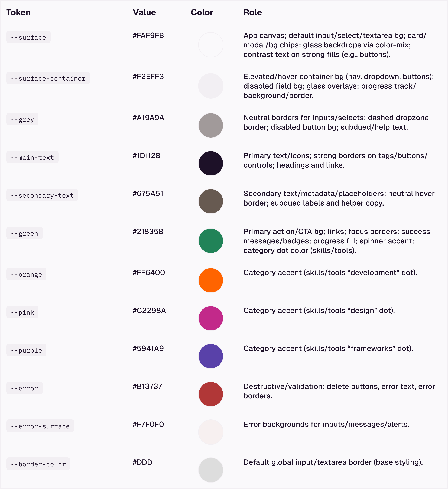
Task: Select the #218358 hex value text
Action: pos(148,231)
